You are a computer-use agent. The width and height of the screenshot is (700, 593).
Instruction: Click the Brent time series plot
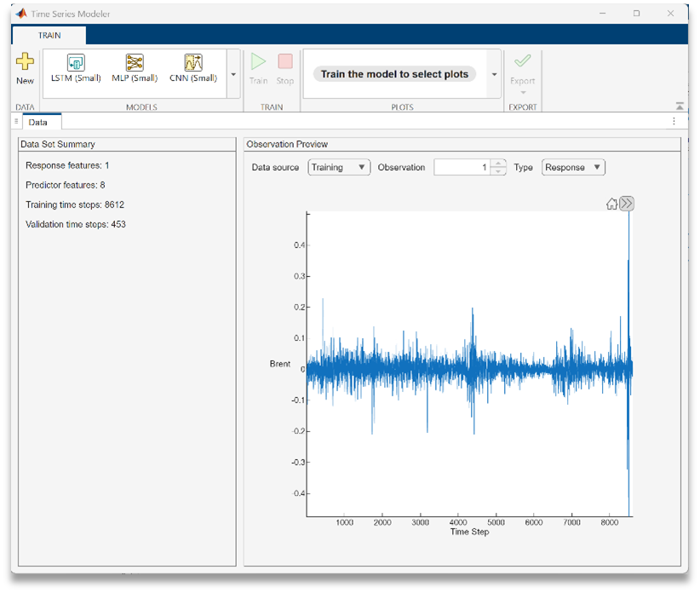point(469,364)
